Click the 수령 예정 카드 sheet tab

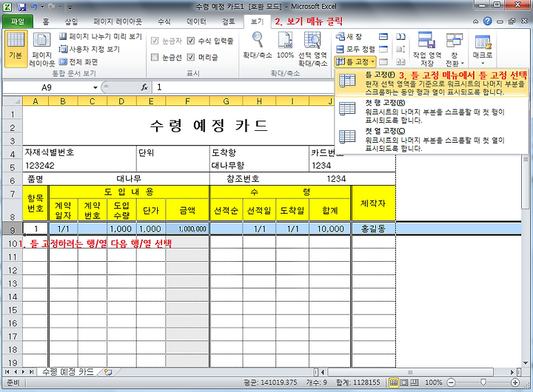click(x=67, y=372)
